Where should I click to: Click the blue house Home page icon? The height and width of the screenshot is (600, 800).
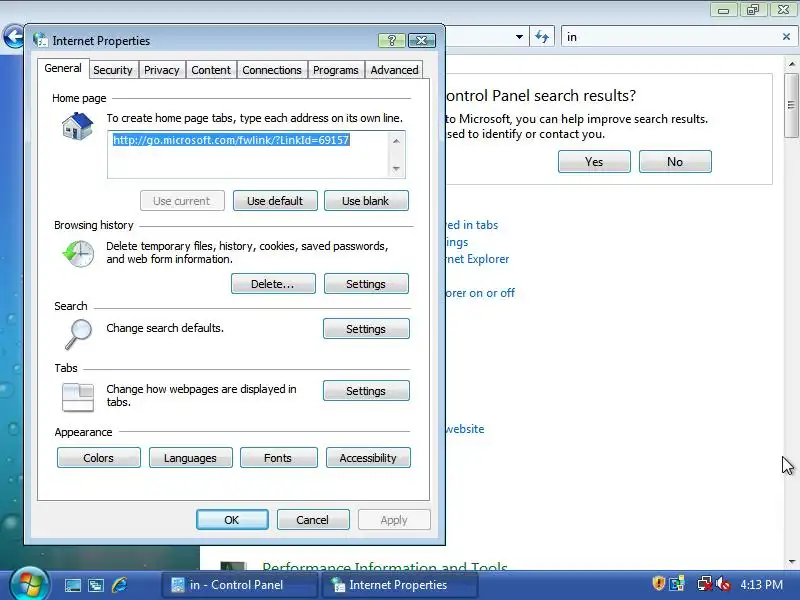coord(77,126)
